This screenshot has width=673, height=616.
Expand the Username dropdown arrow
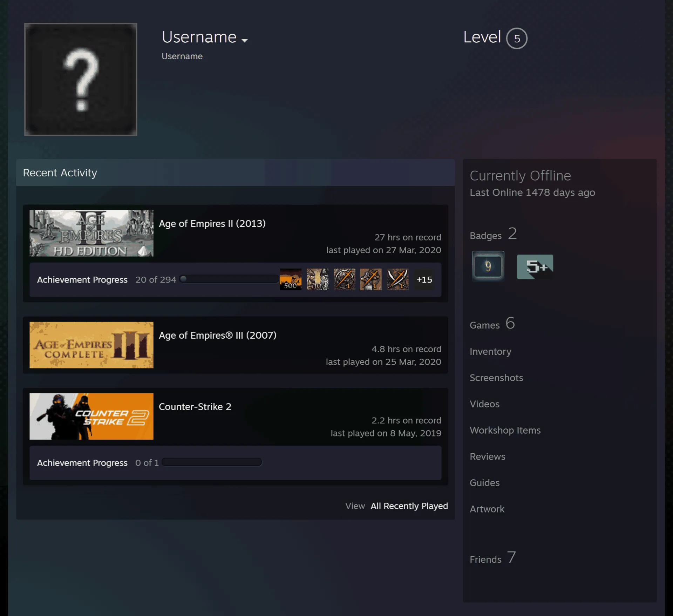245,40
